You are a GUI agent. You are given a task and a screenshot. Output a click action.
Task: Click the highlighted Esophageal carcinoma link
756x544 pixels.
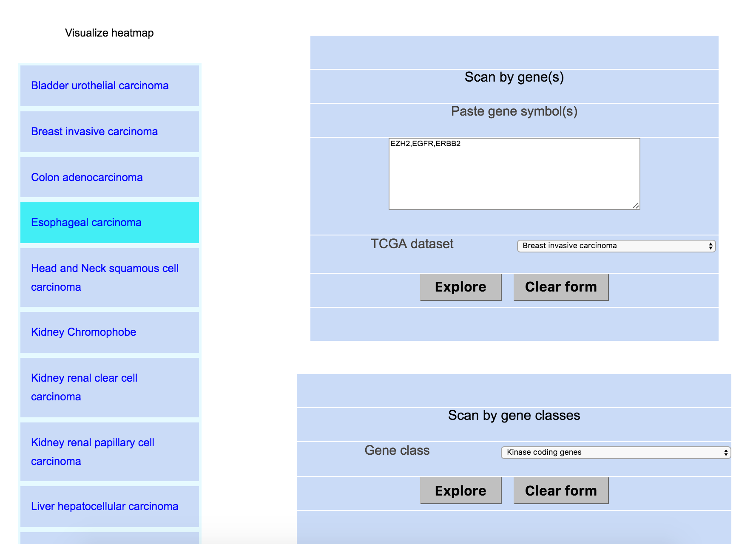(86, 222)
